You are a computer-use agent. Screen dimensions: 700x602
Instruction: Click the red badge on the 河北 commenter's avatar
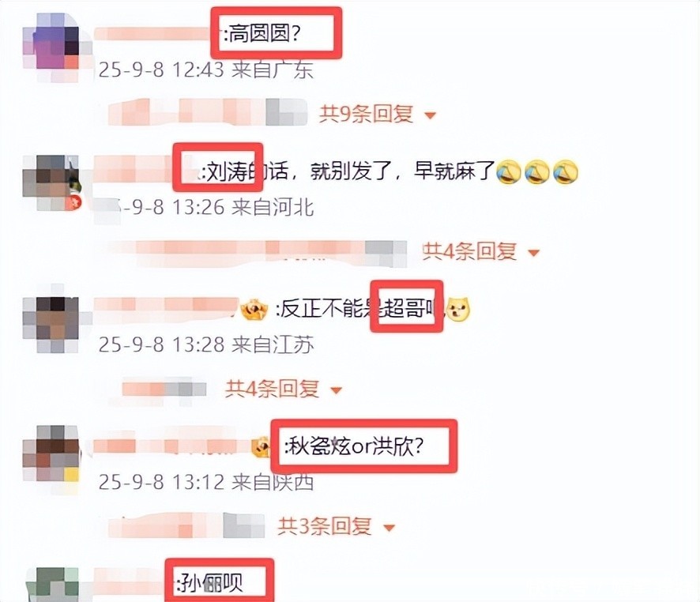click(x=73, y=203)
